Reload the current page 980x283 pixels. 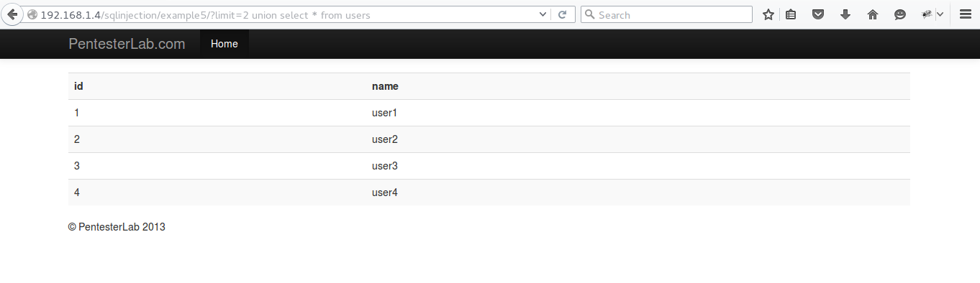pos(563,14)
